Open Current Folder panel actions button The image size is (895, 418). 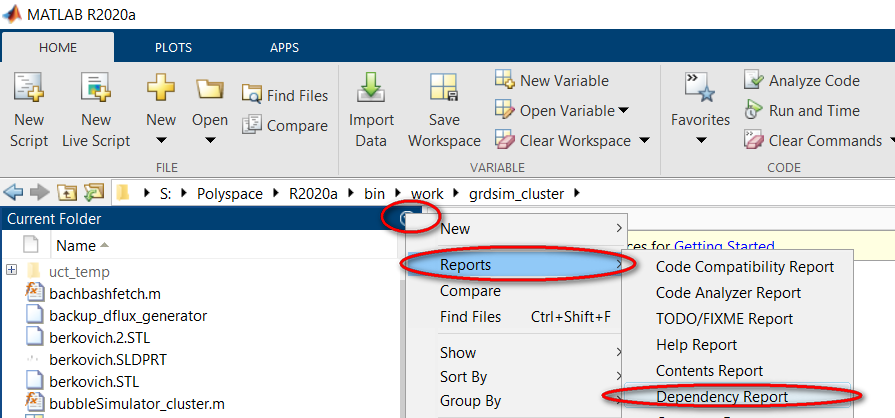pos(406,218)
